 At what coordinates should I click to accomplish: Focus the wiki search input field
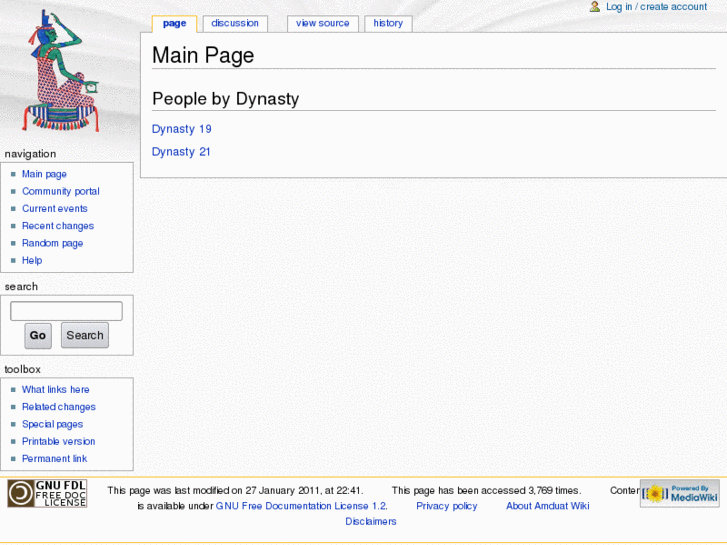[x=66, y=311]
